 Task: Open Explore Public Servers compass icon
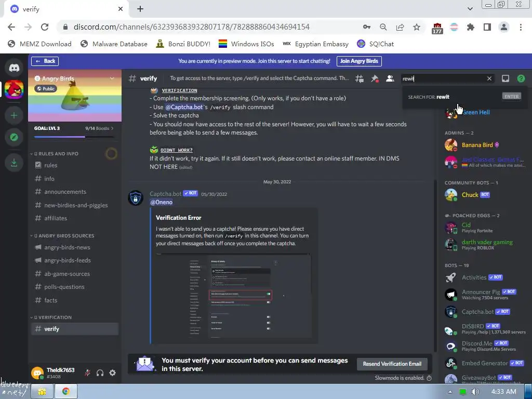pyautogui.click(x=14, y=137)
